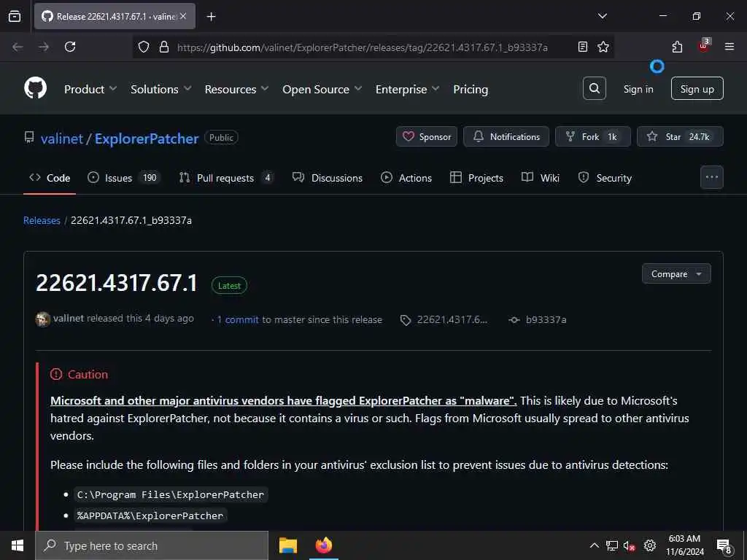Image resolution: width=747 pixels, height=560 pixels.
Task: Click the Notifications bell button
Action: pos(506,136)
